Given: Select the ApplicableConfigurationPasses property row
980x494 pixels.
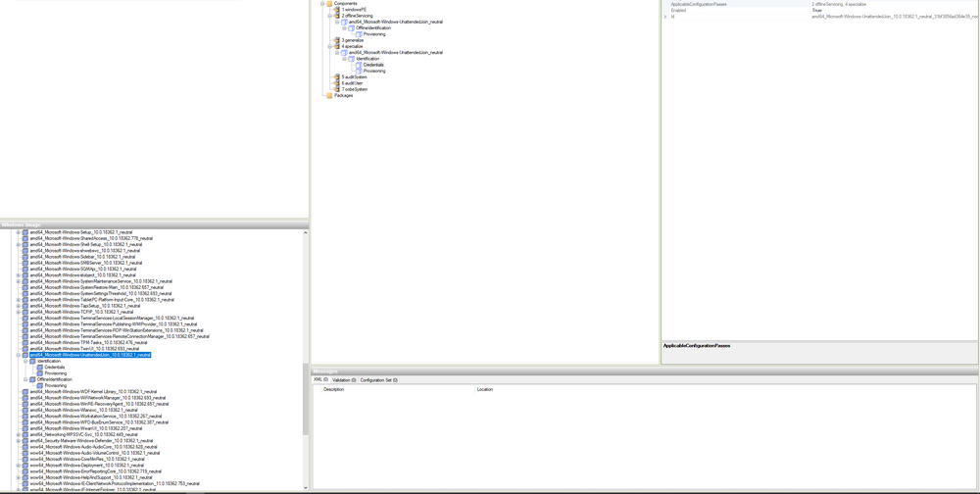Looking at the screenshot, I should coord(820,4).
